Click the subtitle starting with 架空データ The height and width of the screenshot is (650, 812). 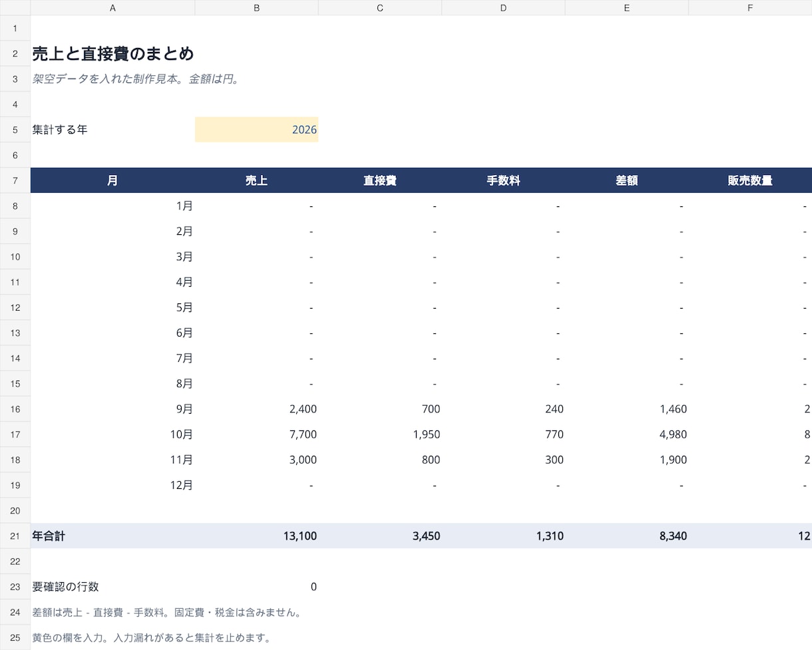136,79
